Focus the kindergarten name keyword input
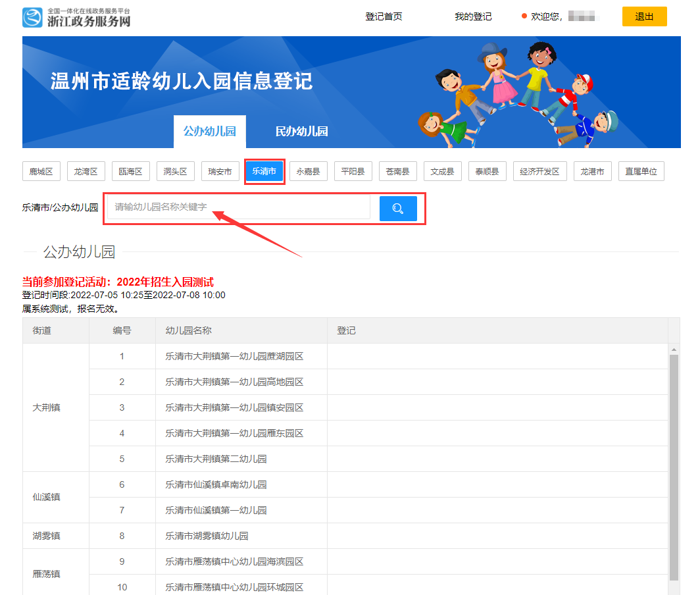 pos(238,207)
